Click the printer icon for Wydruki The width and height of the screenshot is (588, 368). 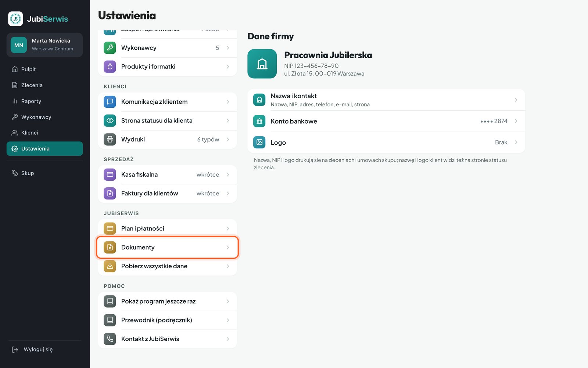[x=110, y=139]
